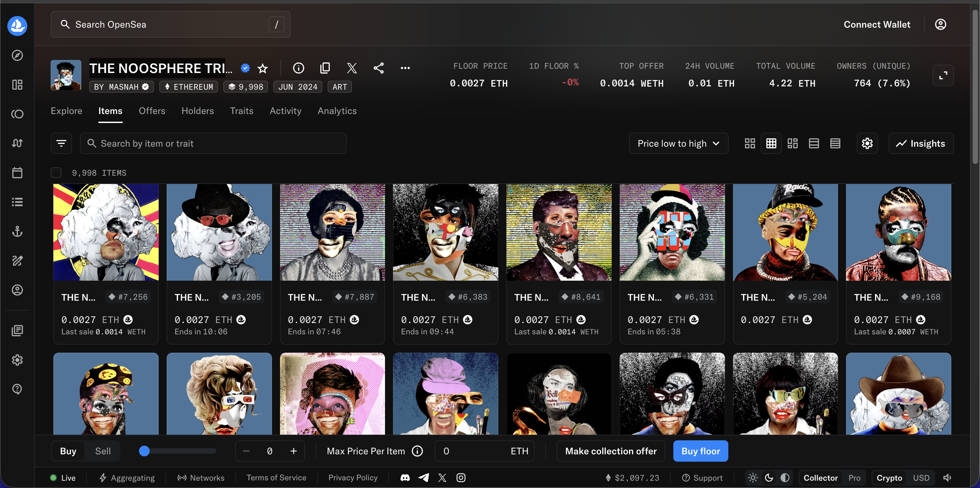Viewport: 980px width, 488px height.
Task: Click the item quantity slider handle
Action: [x=144, y=451]
